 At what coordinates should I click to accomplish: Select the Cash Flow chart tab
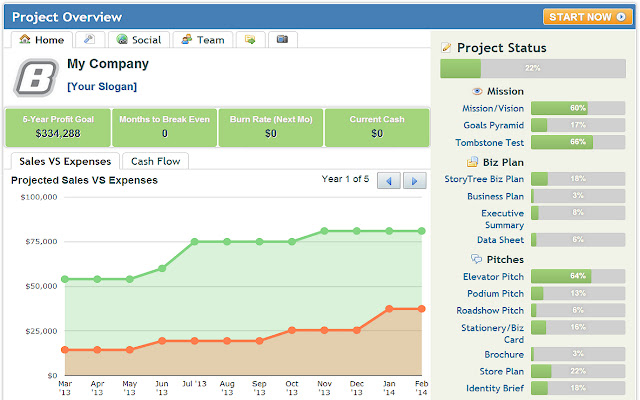[x=155, y=161]
